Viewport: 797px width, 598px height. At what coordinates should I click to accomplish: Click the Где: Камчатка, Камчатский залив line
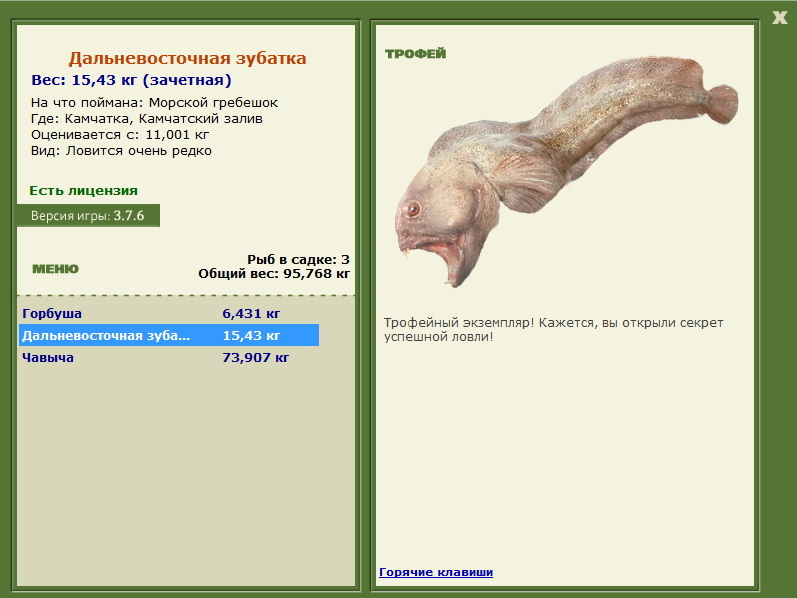coord(147,119)
